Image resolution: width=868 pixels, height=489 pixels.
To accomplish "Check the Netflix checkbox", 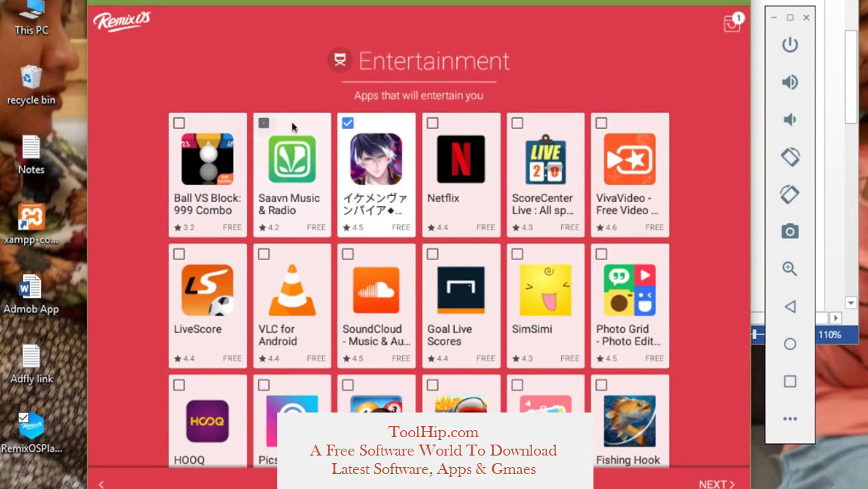I will click(432, 123).
